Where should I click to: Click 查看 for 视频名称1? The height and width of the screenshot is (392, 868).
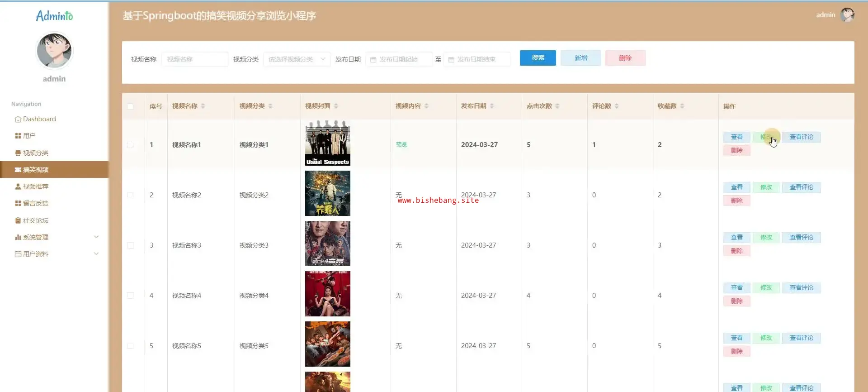pos(737,137)
